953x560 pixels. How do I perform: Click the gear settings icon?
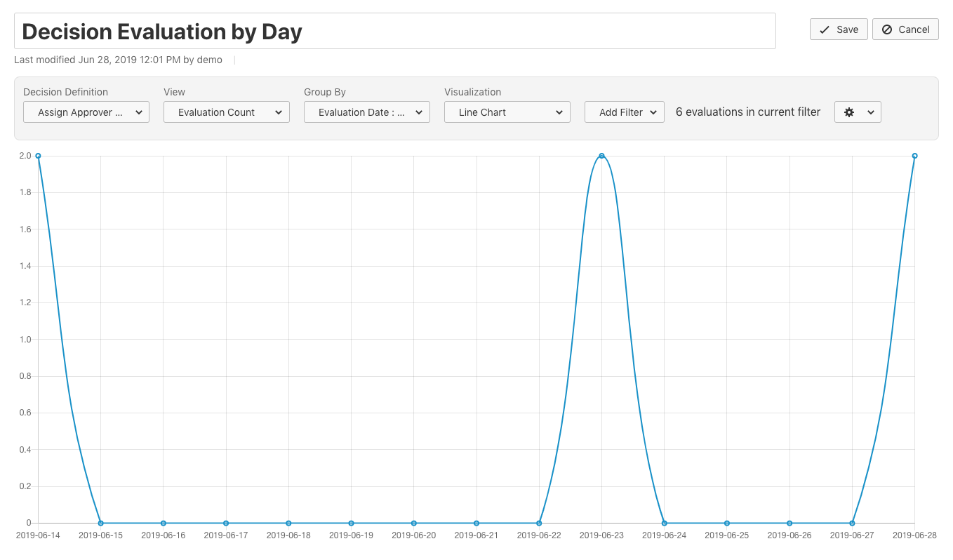tap(849, 112)
